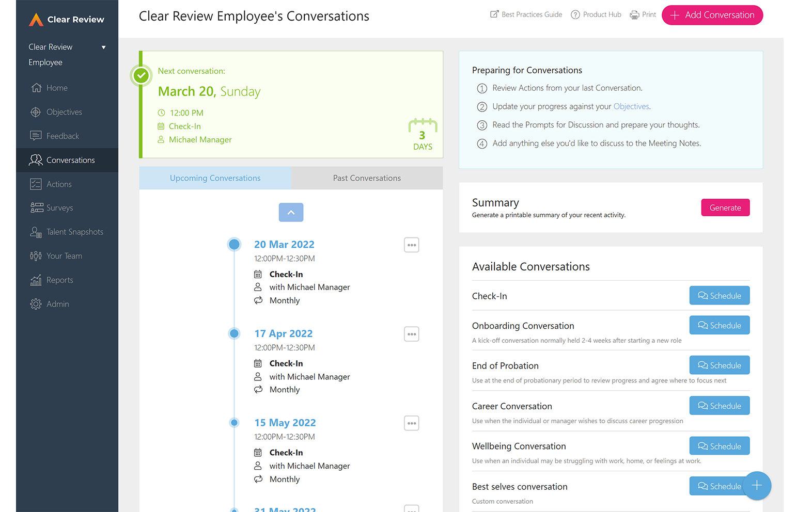
Task: Open Objectives in the sidebar
Action: pyautogui.click(x=67, y=112)
